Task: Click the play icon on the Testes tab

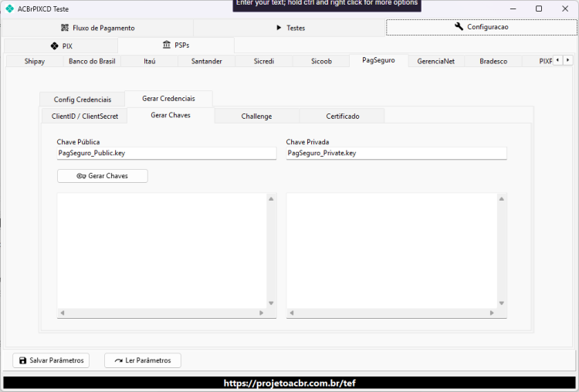Action: (279, 28)
